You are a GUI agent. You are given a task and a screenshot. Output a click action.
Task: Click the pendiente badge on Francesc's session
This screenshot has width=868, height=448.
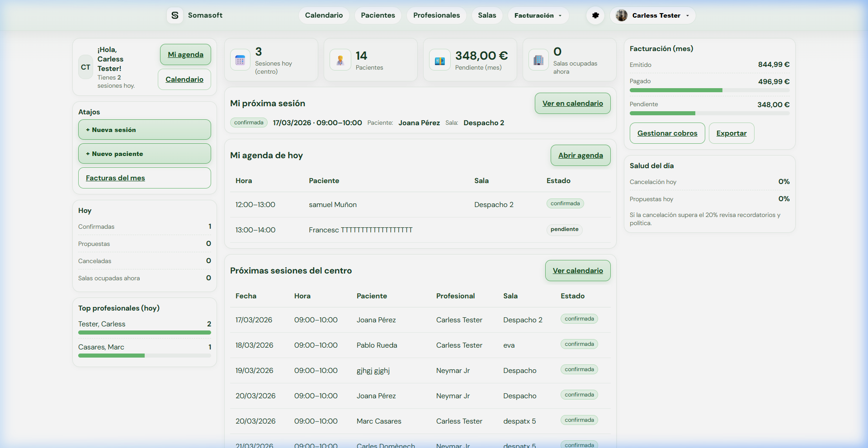tap(564, 230)
